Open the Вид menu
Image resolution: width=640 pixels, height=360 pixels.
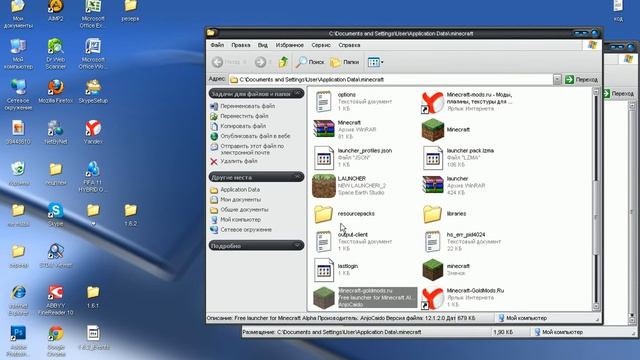coord(262,45)
